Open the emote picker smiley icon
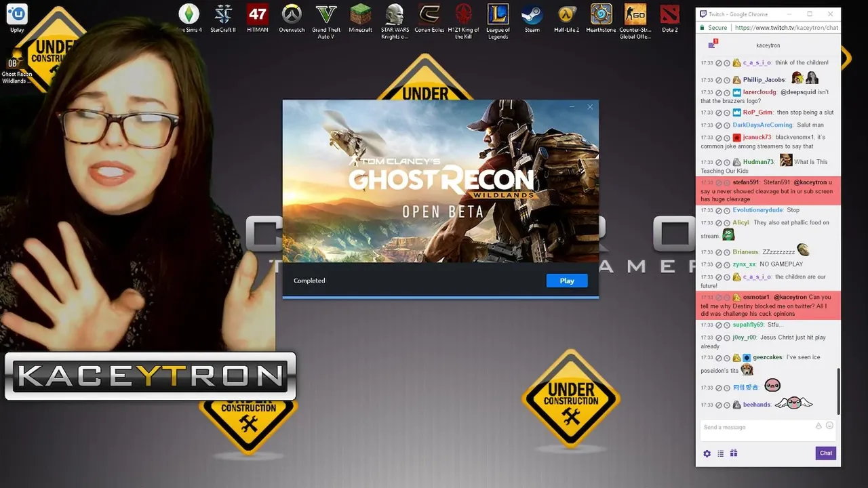The height and width of the screenshot is (488, 868). pyautogui.click(x=829, y=426)
